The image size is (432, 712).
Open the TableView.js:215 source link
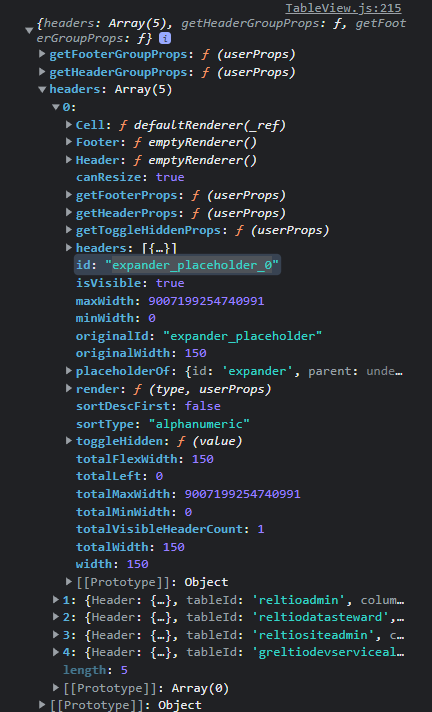[343, 8]
